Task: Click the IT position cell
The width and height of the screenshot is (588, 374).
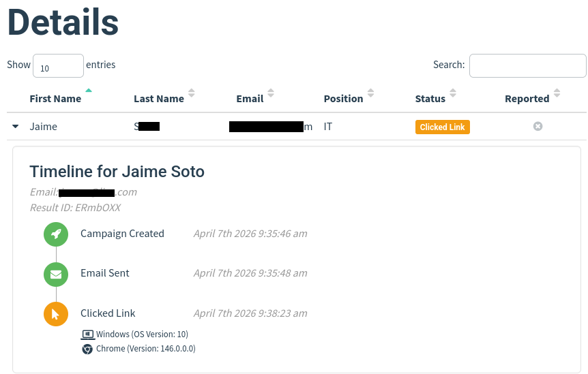Action: coord(328,127)
